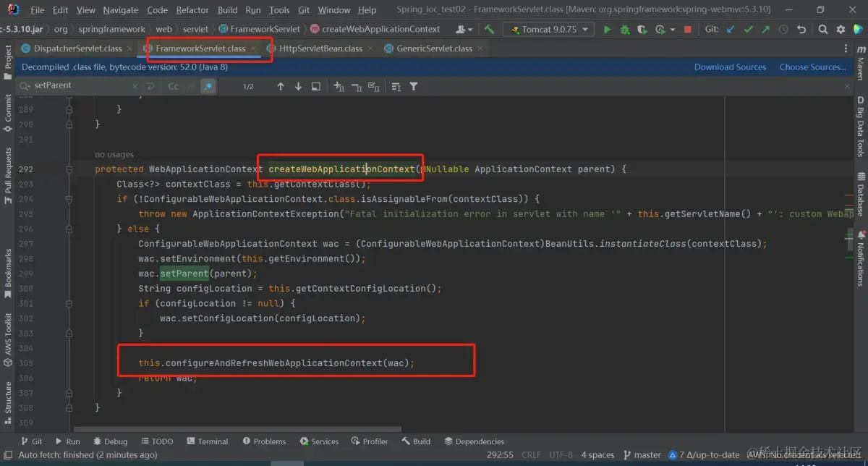Open the TODO tool window
Viewport: 868px width, 466px height.
point(156,441)
